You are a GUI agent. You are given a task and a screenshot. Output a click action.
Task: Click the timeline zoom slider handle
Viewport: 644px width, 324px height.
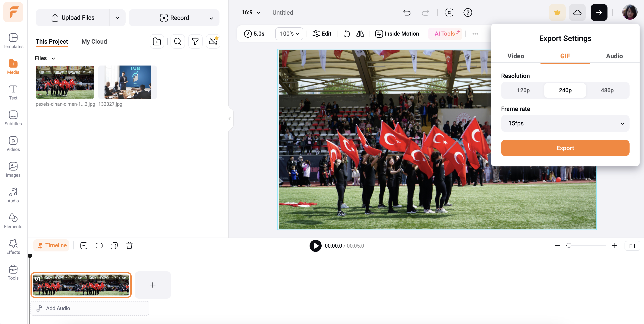click(x=569, y=246)
